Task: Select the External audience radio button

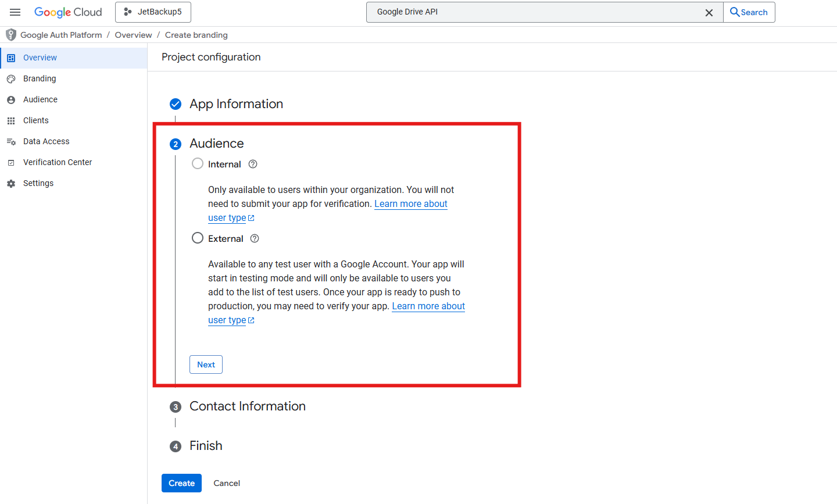Action: [198, 238]
